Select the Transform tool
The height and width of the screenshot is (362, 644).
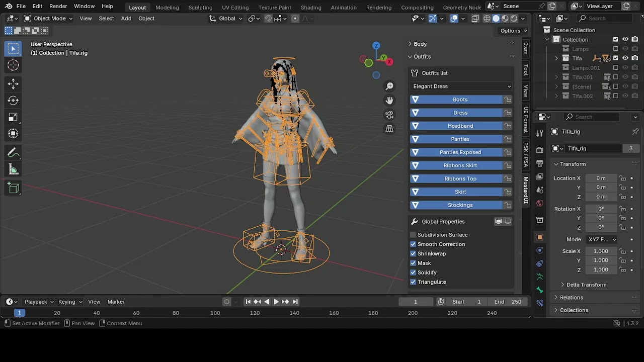click(x=14, y=134)
